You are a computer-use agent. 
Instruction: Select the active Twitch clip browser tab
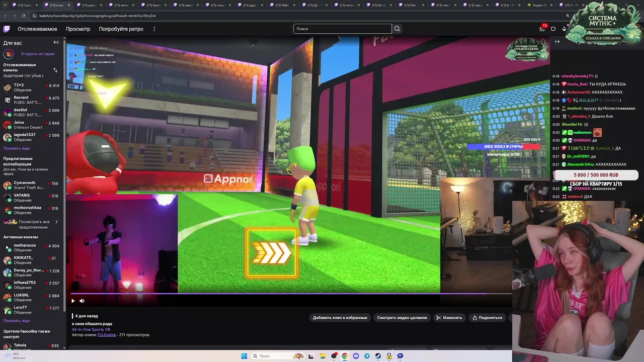(x=56, y=5)
